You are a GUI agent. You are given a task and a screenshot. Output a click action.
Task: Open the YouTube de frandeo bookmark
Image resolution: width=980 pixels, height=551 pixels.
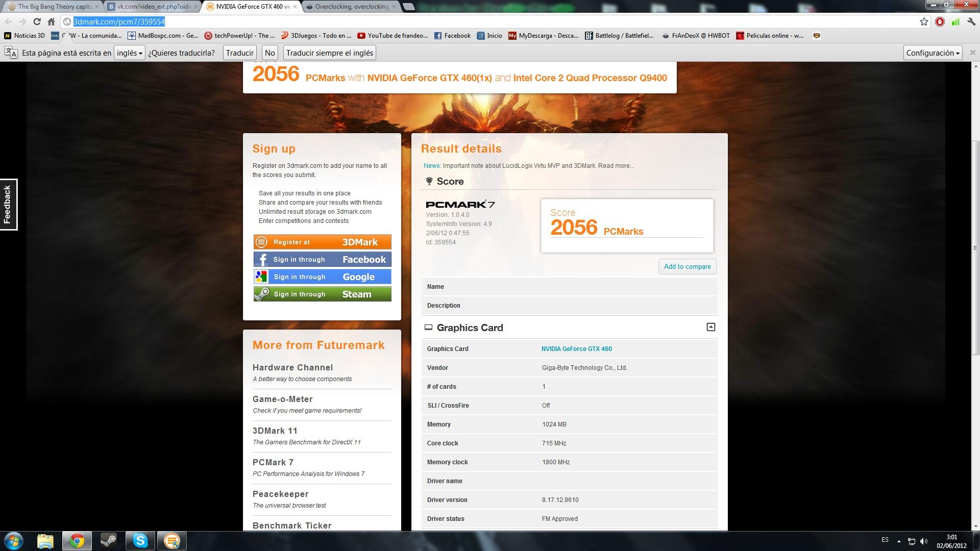[x=393, y=36]
